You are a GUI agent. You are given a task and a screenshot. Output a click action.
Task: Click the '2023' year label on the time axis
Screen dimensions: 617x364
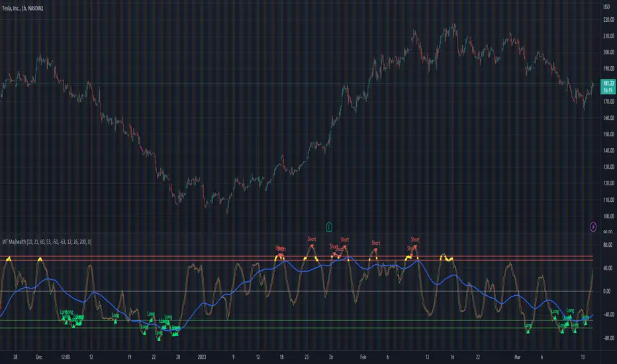pyautogui.click(x=202, y=357)
